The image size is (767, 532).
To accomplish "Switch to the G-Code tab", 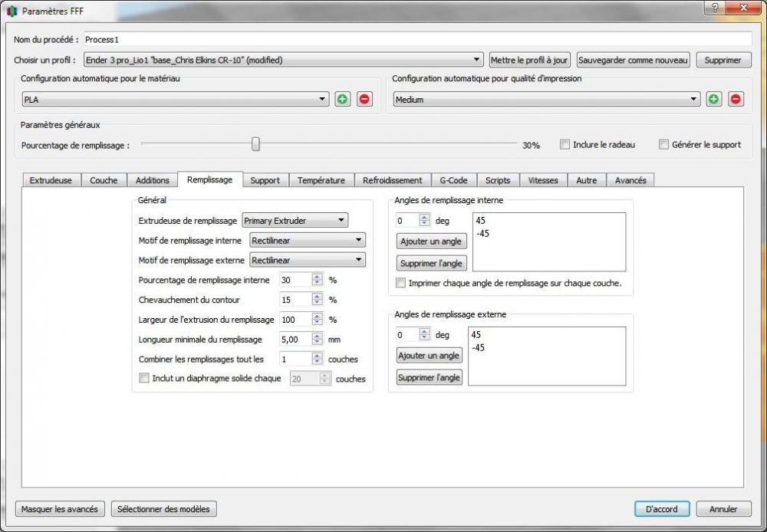I will click(x=453, y=180).
